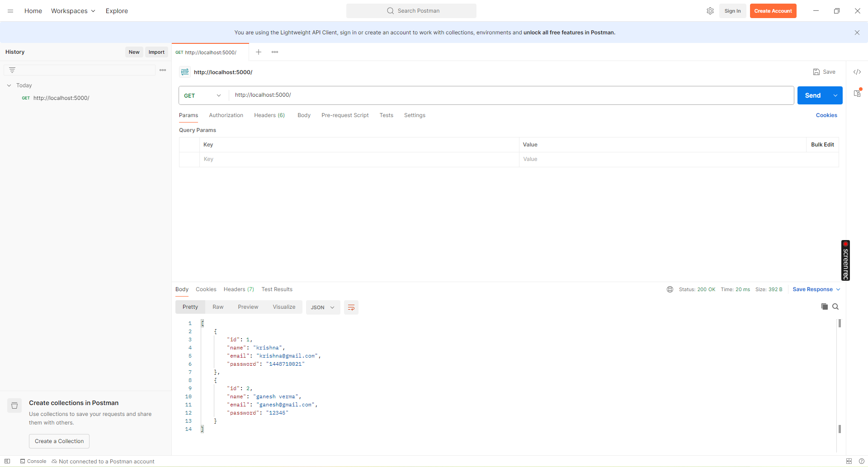This screenshot has width=868, height=467.
Task: Expand the Workspaces dropdown
Action: 73,11
